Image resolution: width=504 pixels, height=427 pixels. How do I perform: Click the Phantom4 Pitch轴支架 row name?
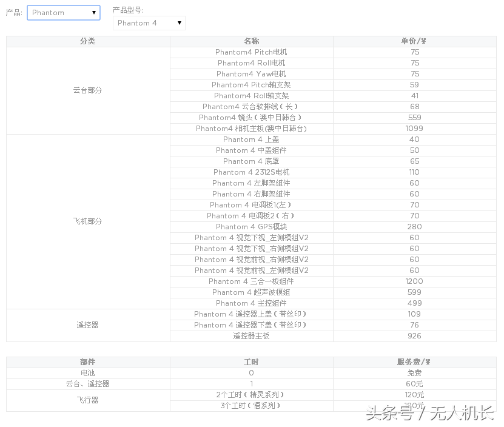251,85
